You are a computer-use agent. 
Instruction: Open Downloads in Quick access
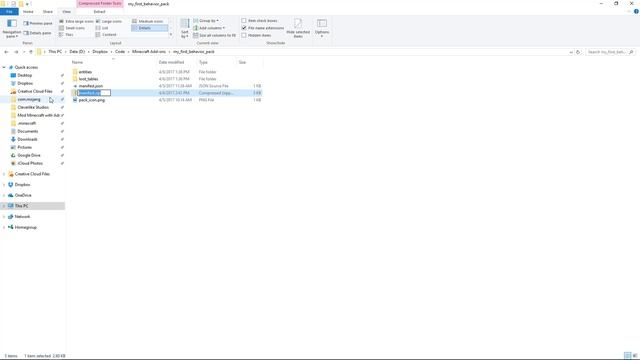click(27, 139)
